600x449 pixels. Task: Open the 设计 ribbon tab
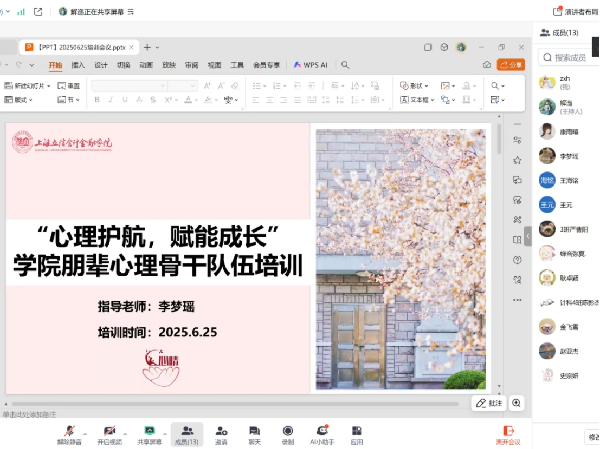click(x=101, y=65)
